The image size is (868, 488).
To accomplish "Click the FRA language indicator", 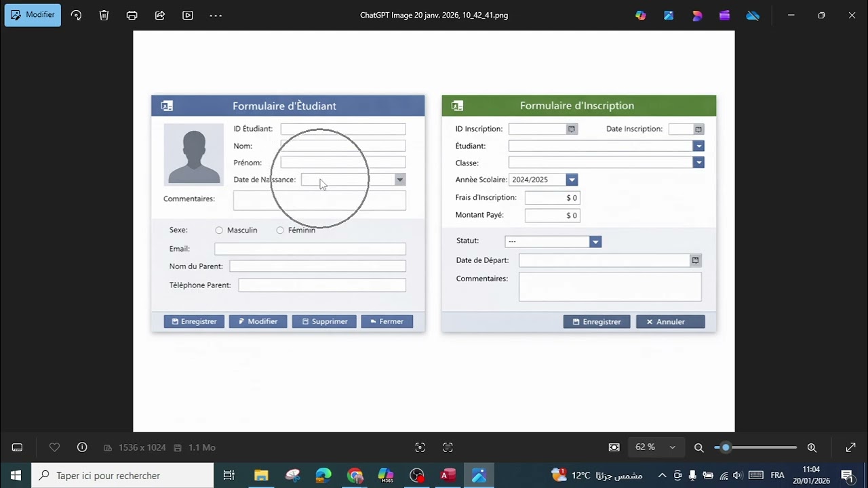I will pyautogui.click(x=777, y=476).
